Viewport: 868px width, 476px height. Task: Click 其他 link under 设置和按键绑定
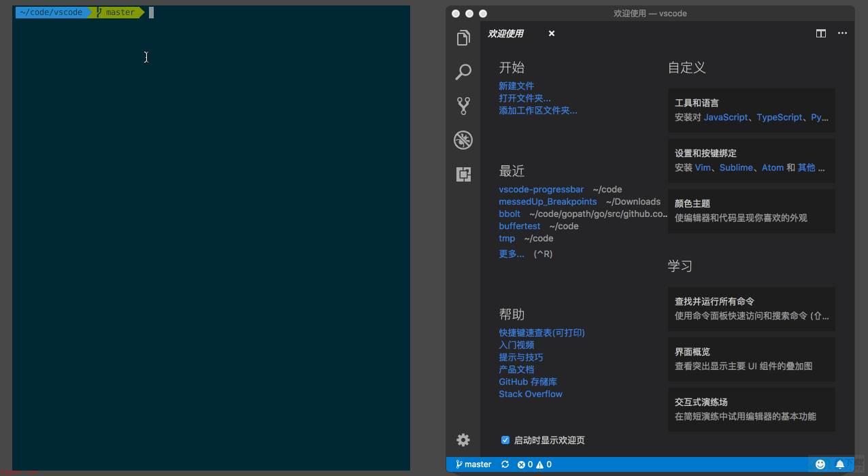tap(807, 167)
